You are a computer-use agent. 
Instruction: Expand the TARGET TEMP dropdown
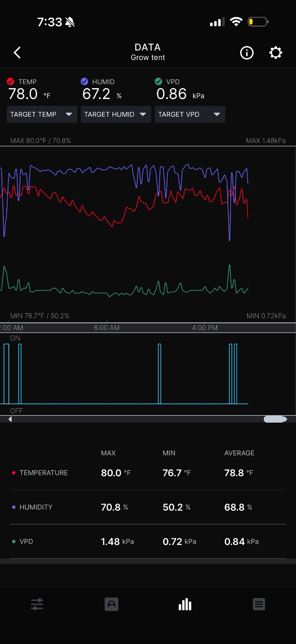click(42, 114)
